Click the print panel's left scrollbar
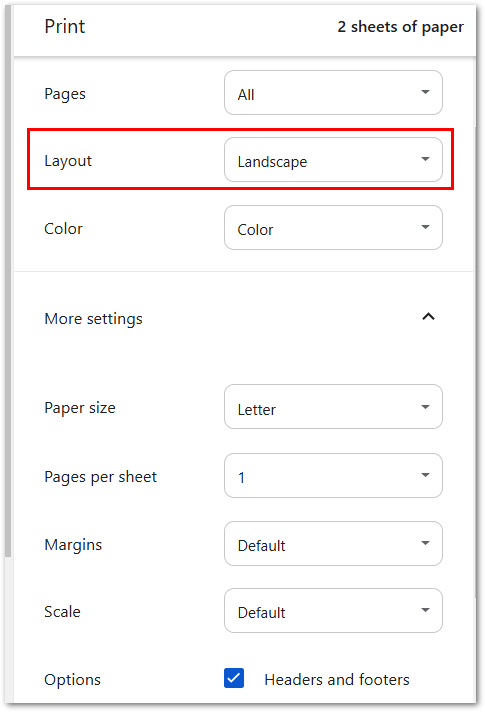This screenshot has width=485, height=712. tap(8, 282)
